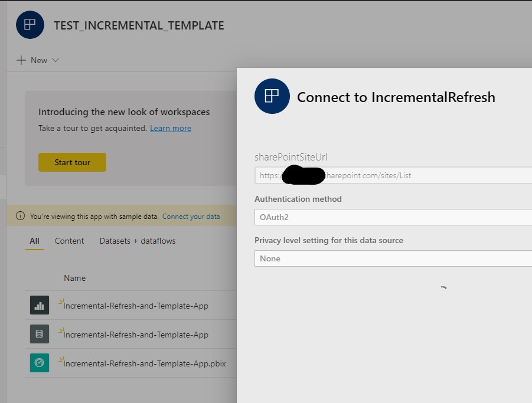Switch to the Content tab

pyautogui.click(x=69, y=241)
